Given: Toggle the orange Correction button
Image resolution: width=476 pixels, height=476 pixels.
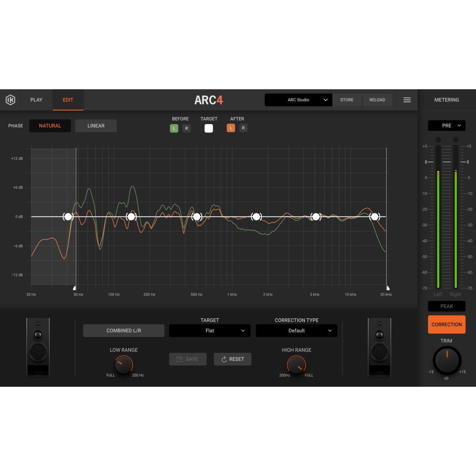Looking at the screenshot, I should (x=446, y=324).
